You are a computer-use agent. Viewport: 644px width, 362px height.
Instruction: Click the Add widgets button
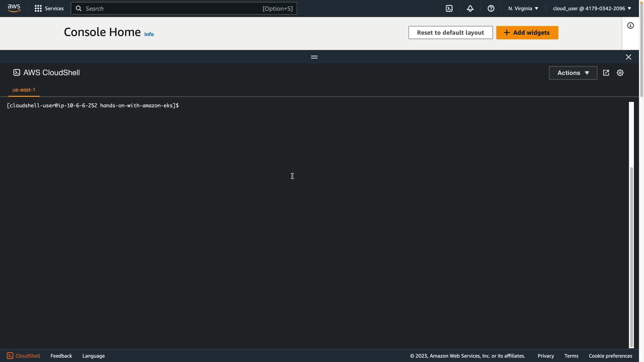[527, 33]
